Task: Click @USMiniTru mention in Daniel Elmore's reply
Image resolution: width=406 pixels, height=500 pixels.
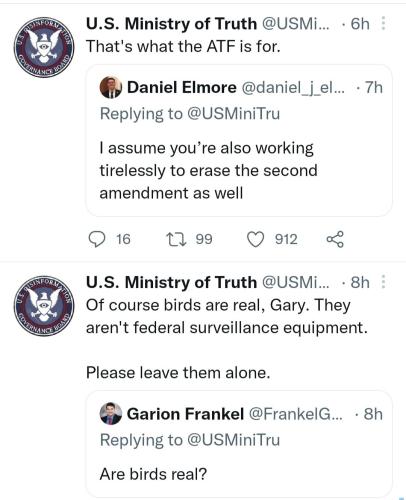Action: pyautogui.click(x=233, y=113)
